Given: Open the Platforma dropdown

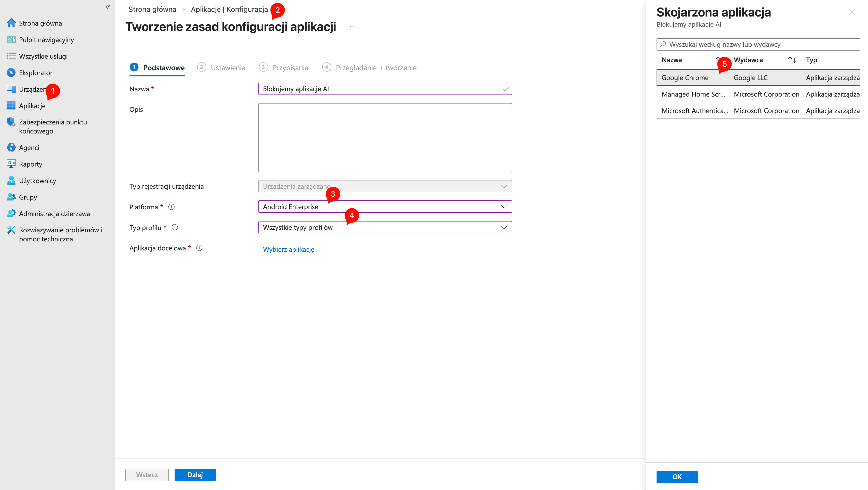Looking at the screenshot, I should coord(503,206).
